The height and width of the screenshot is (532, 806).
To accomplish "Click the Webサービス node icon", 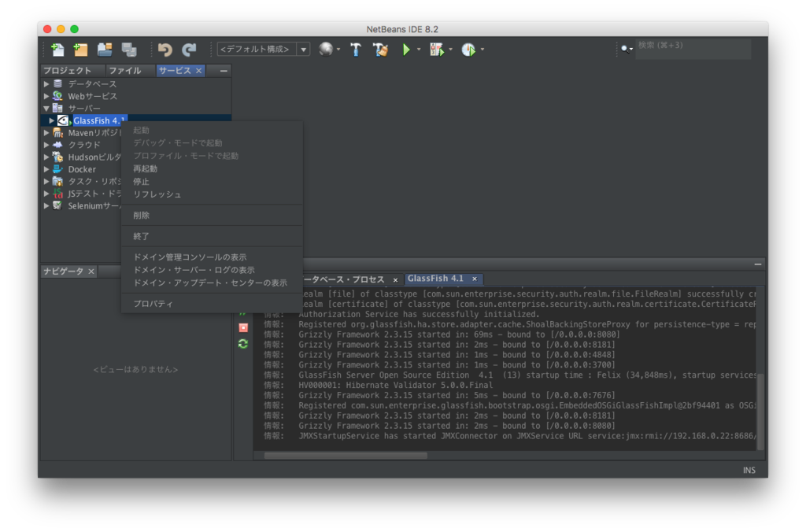I will pyautogui.click(x=57, y=96).
